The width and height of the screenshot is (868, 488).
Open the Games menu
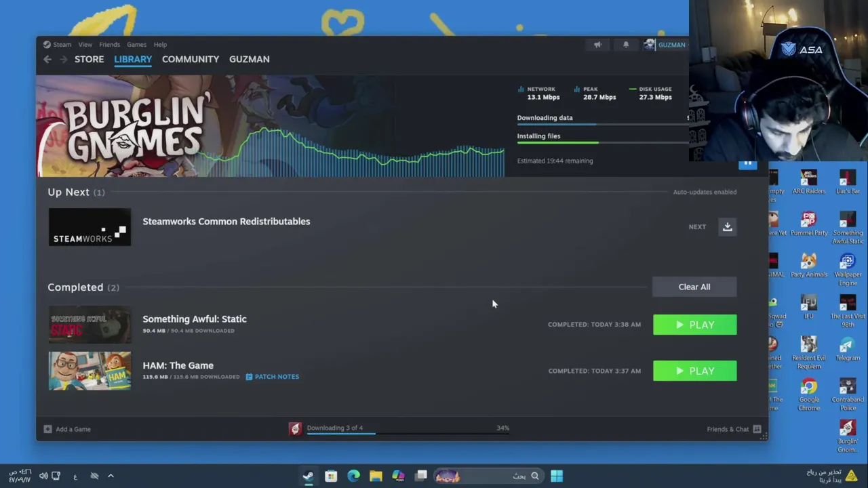coord(136,45)
